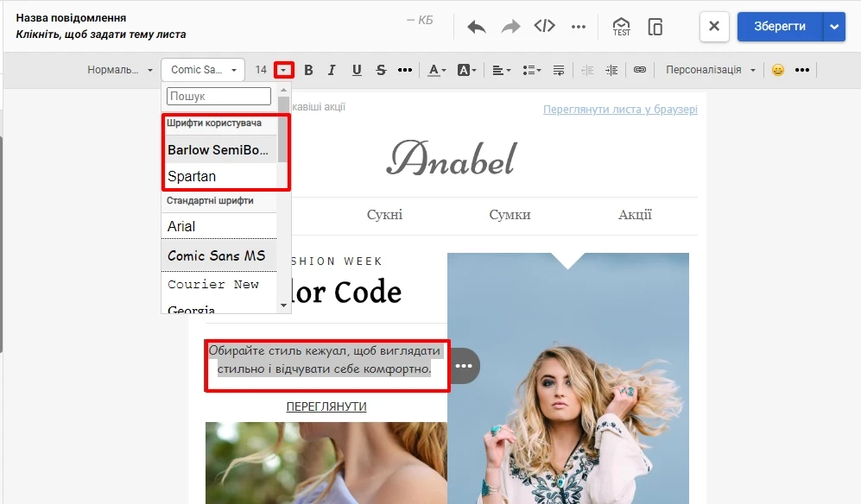Screen dimensions: 861x504
Task: Open the list style dropdown
Action: coord(531,70)
